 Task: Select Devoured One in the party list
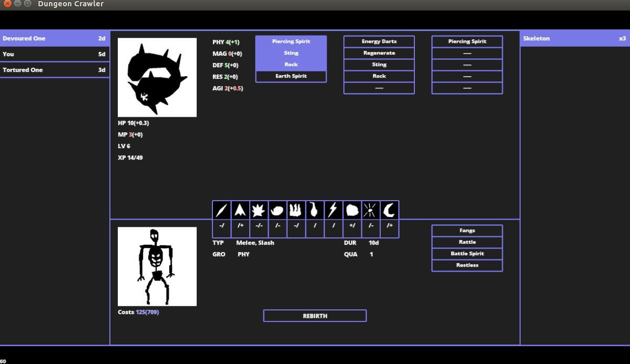(55, 38)
